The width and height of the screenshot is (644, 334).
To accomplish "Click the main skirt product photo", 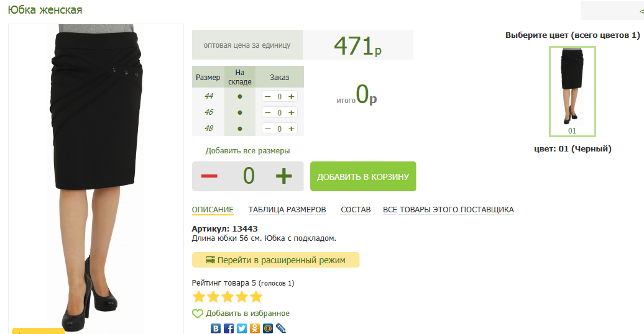I will (x=96, y=178).
